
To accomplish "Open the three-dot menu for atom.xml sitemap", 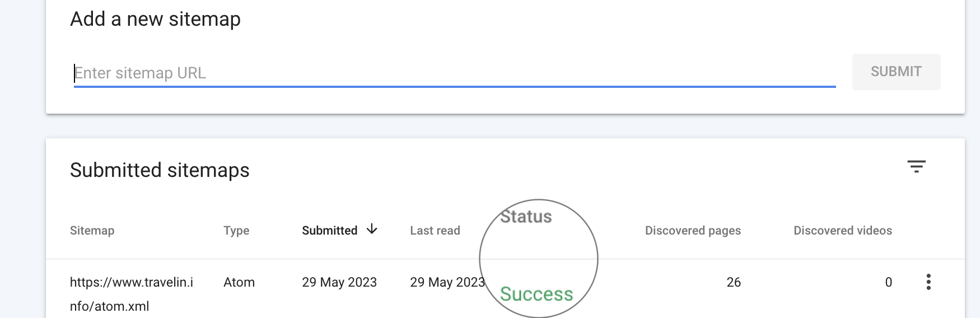I will click(x=928, y=282).
